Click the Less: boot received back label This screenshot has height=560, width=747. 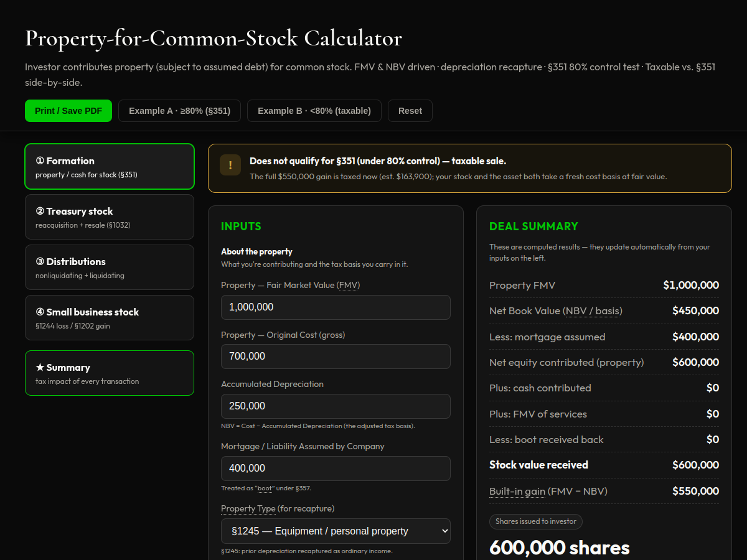(547, 440)
